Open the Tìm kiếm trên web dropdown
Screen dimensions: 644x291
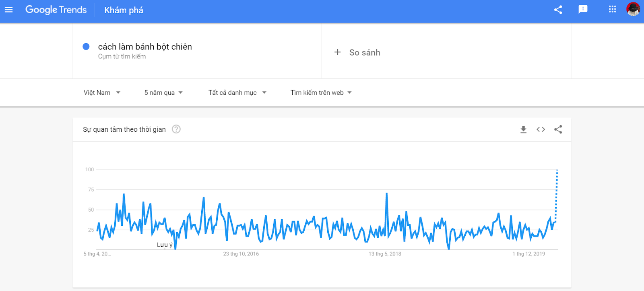(321, 93)
